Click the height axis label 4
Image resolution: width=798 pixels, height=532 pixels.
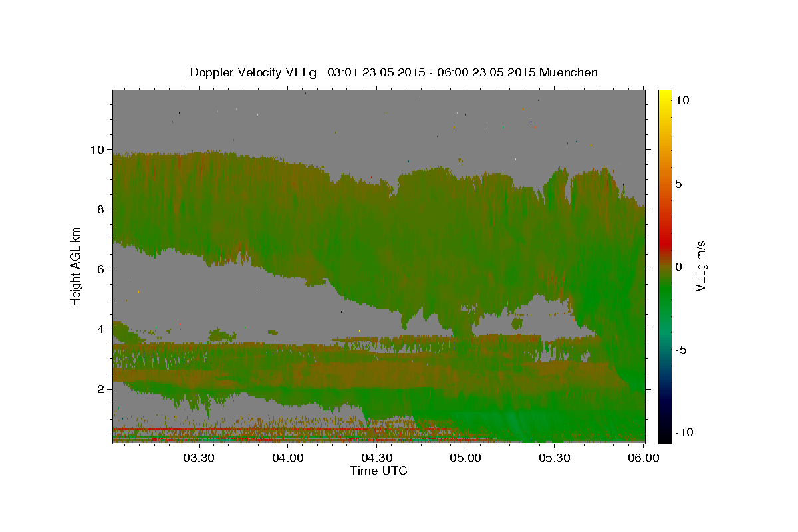101,329
